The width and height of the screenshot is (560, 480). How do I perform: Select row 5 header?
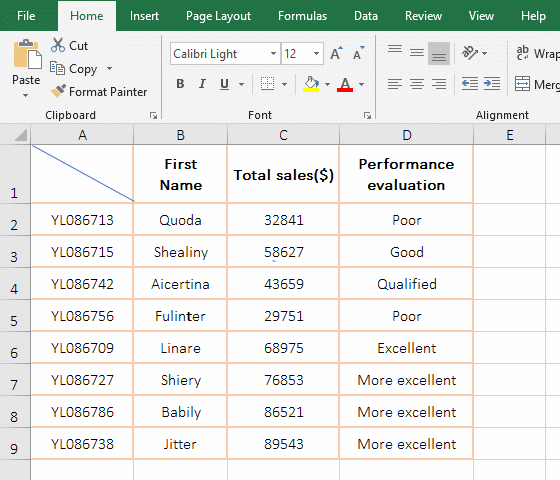14,316
